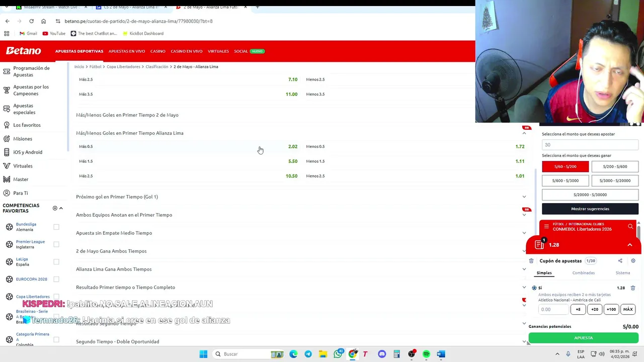This screenshot has height=362, width=644.
Task: Select S/200 - S/600 winnings range
Action: (x=615, y=166)
